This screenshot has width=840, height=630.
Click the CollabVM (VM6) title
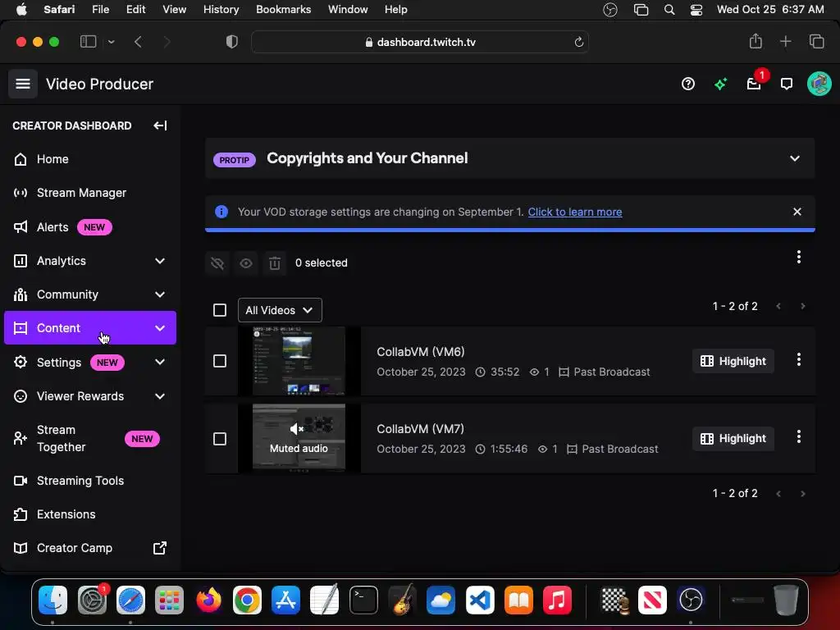[421, 352]
